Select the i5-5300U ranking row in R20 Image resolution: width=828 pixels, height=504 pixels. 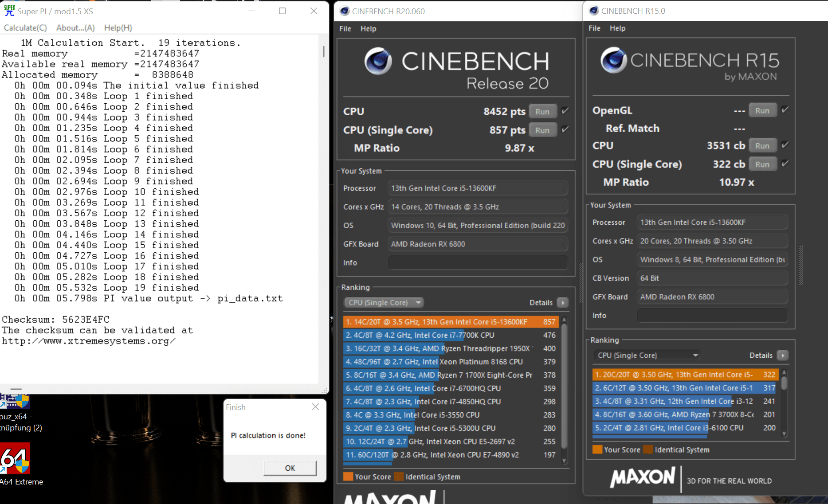[x=451, y=428]
